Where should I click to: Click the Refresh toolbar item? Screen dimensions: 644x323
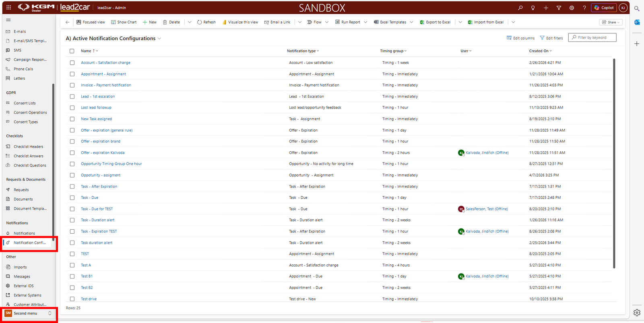click(206, 22)
